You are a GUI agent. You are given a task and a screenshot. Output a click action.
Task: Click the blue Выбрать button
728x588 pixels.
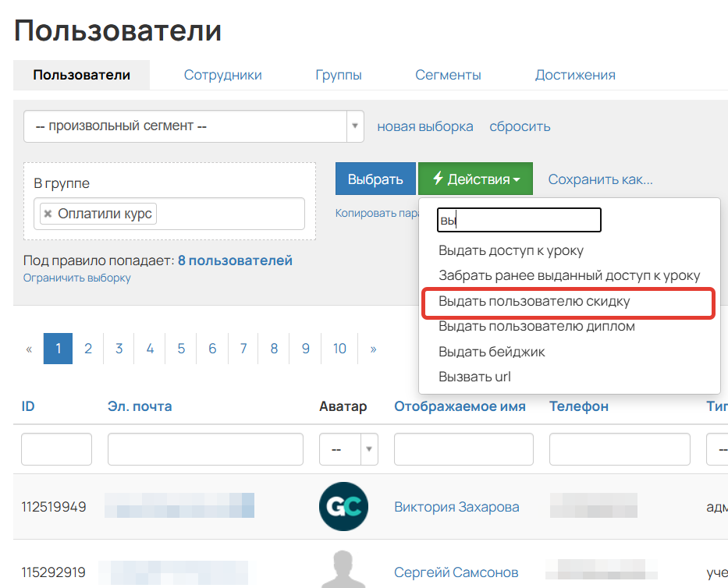point(375,179)
